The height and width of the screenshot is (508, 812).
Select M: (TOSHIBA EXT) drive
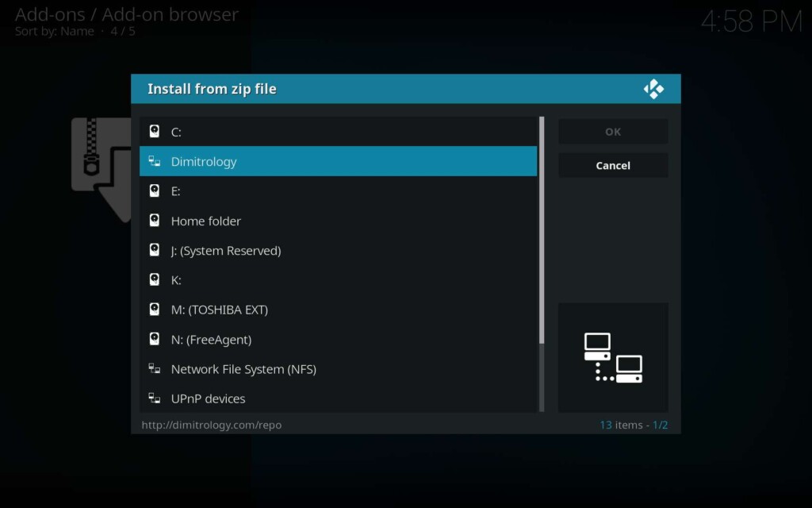pyautogui.click(x=338, y=310)
